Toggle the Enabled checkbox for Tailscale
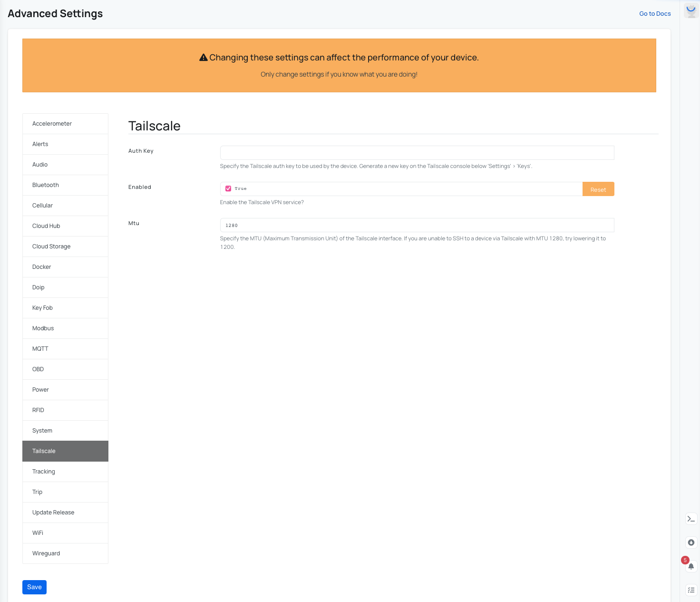The image size is (700, 602). 228,188
